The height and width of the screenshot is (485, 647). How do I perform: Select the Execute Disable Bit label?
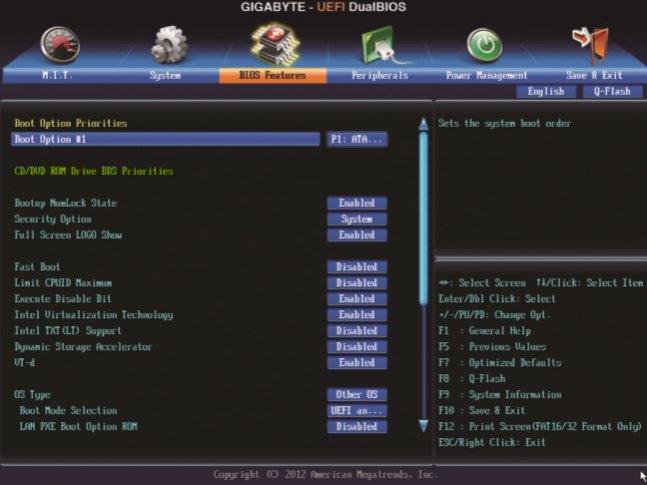pyautogui.click(x=63, y=299)
